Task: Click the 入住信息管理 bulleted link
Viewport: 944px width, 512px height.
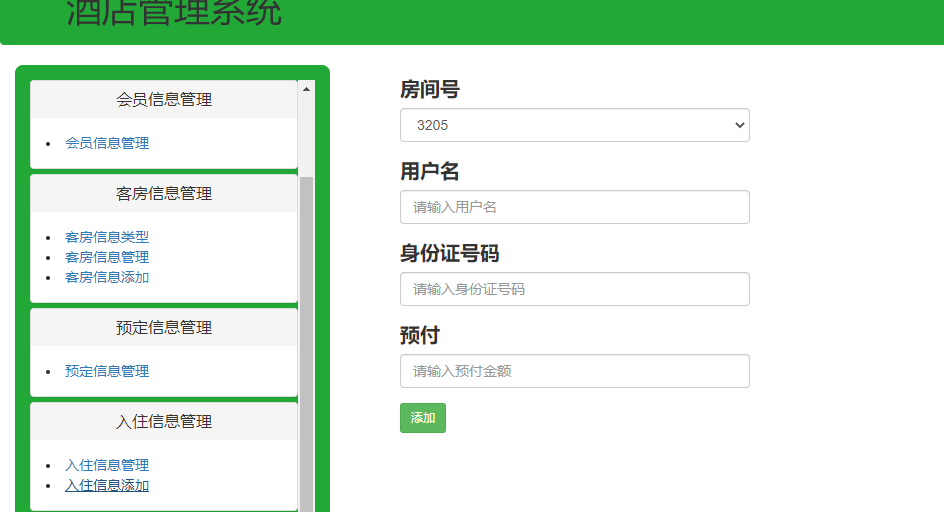Action: pos(107,465)
